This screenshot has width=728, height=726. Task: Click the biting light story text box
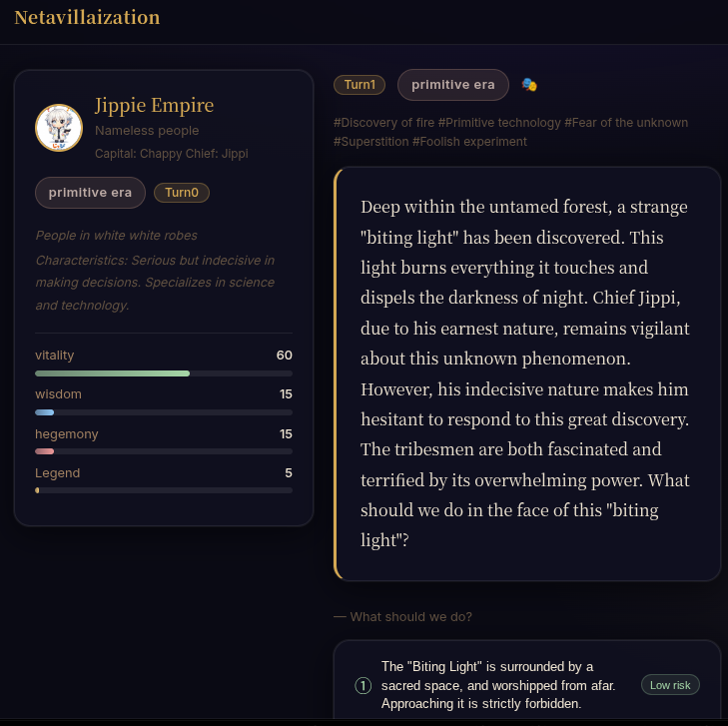527,374
